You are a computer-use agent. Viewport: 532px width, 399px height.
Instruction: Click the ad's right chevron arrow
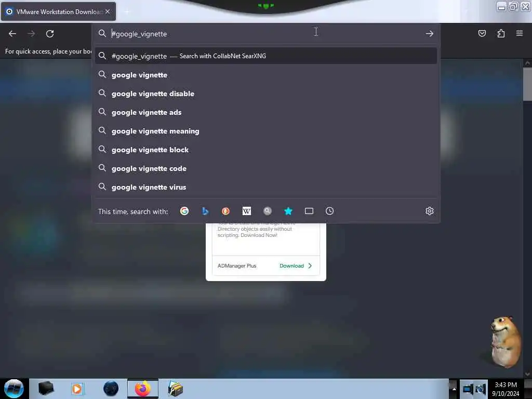(310, 265)
